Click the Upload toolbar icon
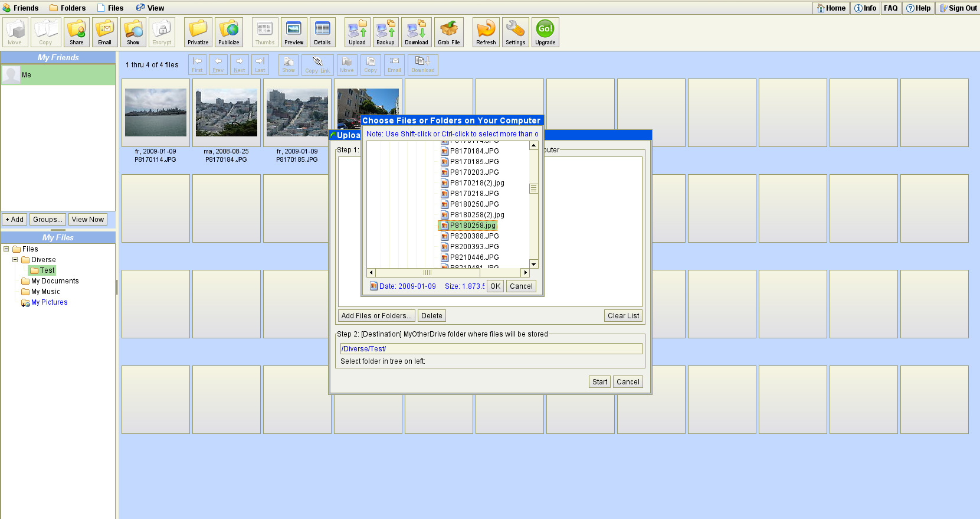 point(357,32)
